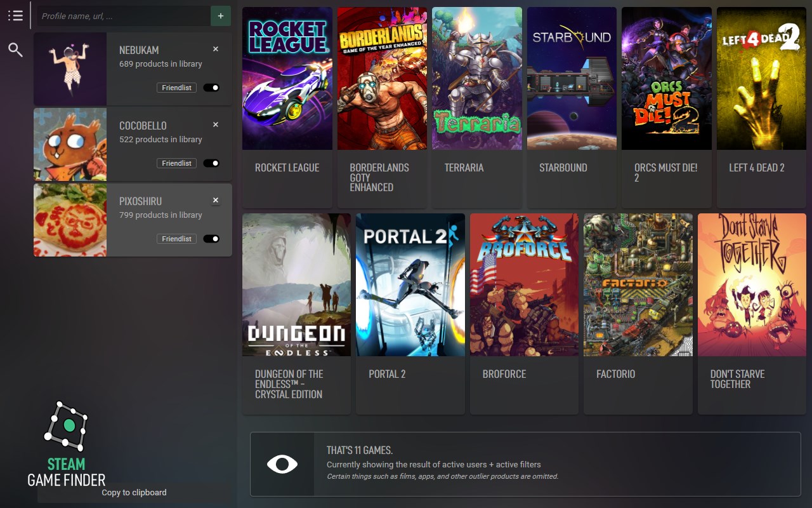Screen dimensions: 812x508
Task: Click "THAT'S 11 GAMES." heading
Action: [x=360, y=450]
